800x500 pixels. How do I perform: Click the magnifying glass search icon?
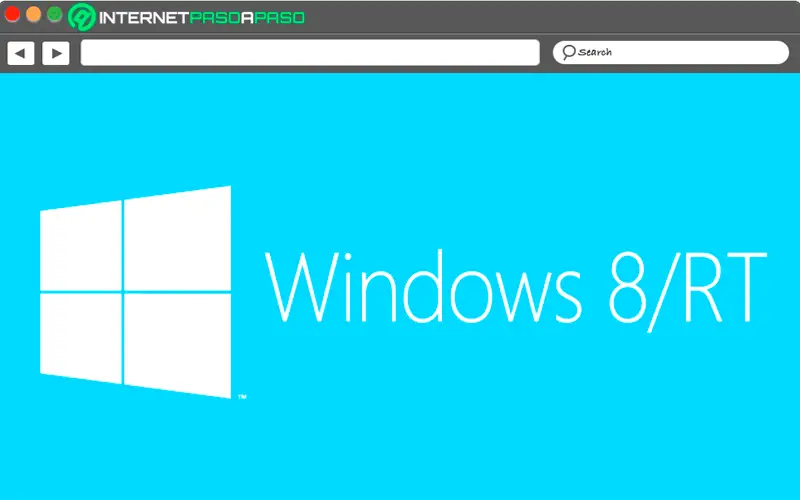[x=569, y=52]
